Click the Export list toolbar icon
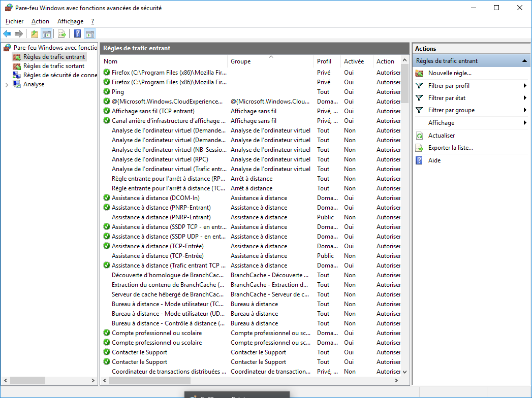Screen dimensions: 532x398 coord(61,34)
